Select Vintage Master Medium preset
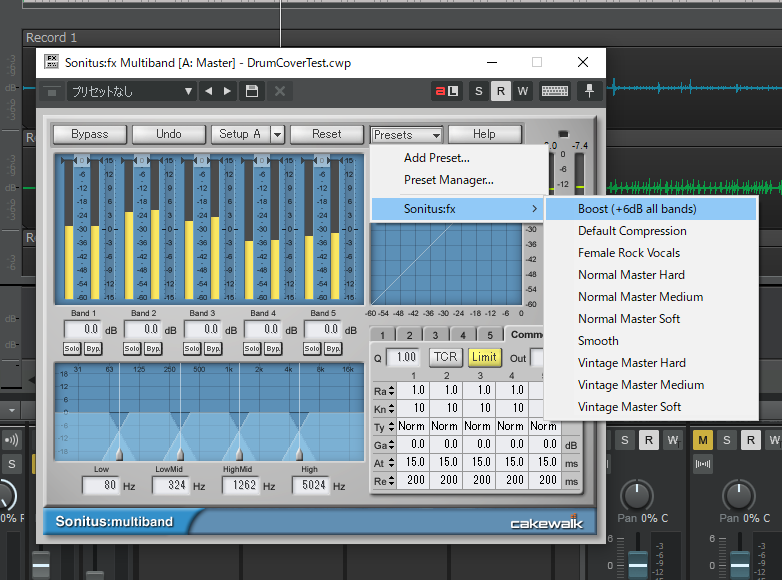The height and width of the screenshot is (580, 782). tap(651, 385)
